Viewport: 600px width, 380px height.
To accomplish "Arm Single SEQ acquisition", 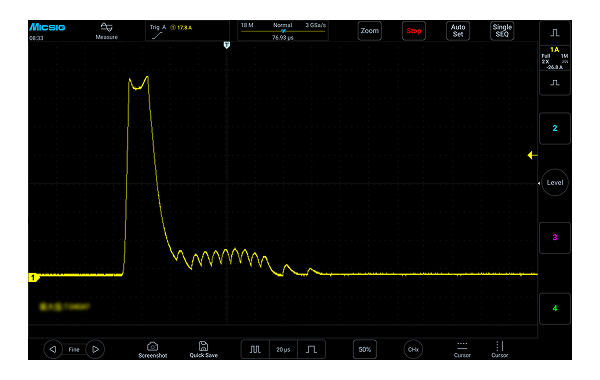I will pyautogui.click(x=502, y=31).
